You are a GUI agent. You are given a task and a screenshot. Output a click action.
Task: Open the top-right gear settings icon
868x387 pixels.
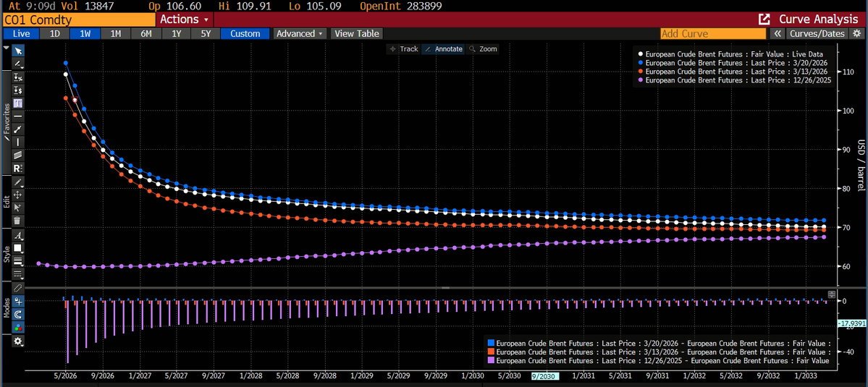(x=857, y=34)
